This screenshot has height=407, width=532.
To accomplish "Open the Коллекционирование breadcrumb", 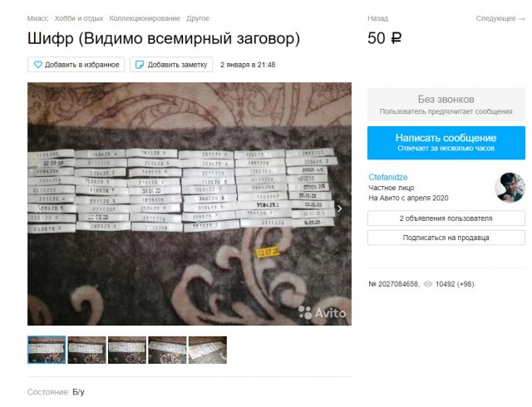I will (145, 18).
